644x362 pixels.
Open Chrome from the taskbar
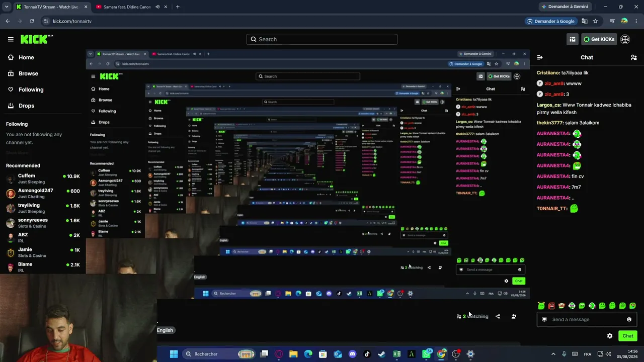pyautogui.click(x=441, y=354)
